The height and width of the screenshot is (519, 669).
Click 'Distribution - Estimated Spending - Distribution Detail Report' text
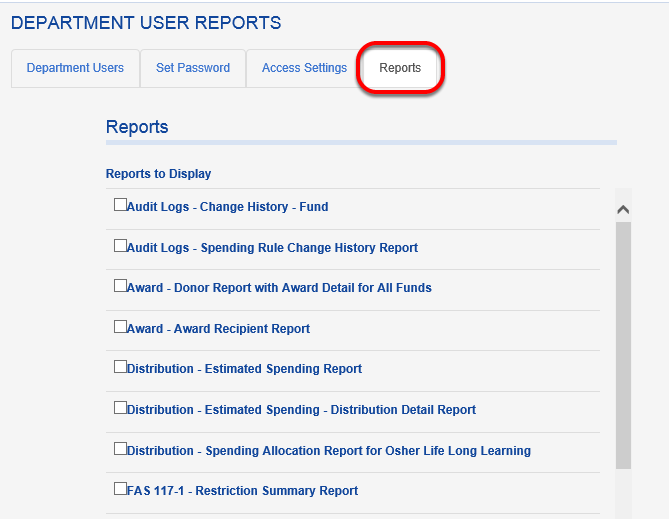click(302, 410)
